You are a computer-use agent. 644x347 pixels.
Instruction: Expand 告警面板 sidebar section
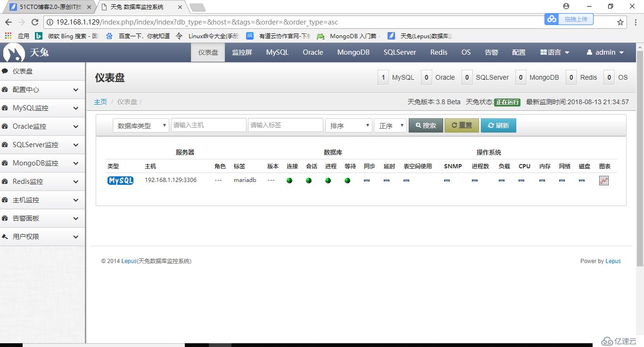(x=42, y=218)
